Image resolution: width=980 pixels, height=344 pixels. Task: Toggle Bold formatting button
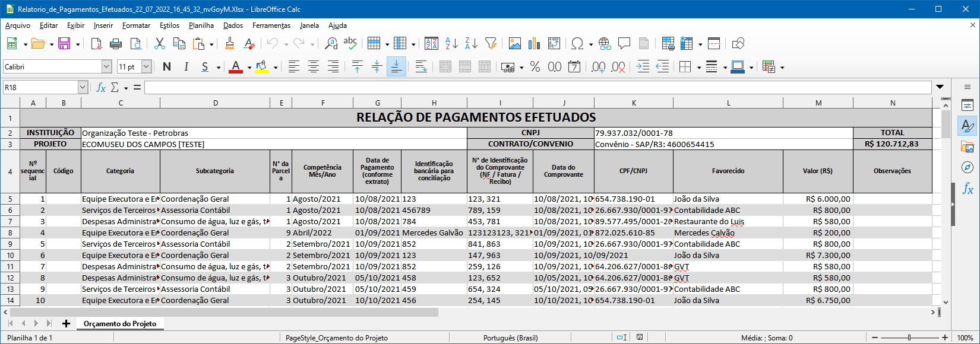(x=167, y=67)
